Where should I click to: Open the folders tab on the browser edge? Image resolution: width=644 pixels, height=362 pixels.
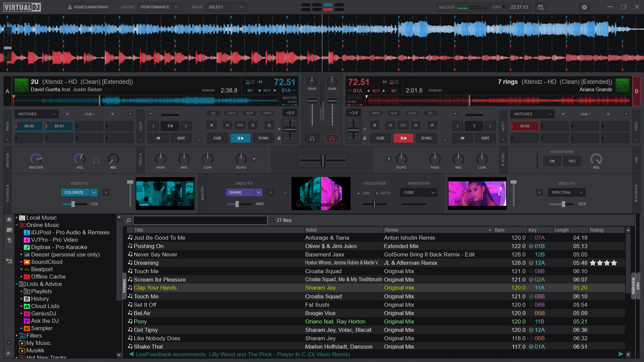tap(124, 287)
